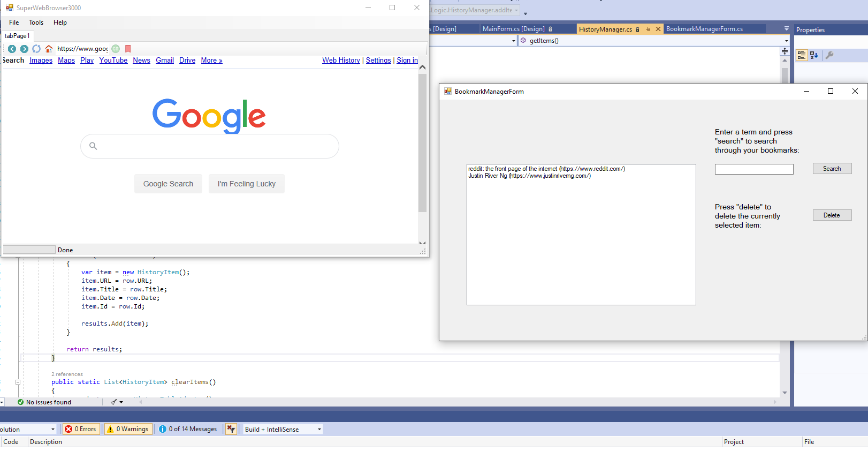The height and width of the screenshot is (459, 868).
Task: Toggle the 0 Errors filter
Action: (81, 429)
